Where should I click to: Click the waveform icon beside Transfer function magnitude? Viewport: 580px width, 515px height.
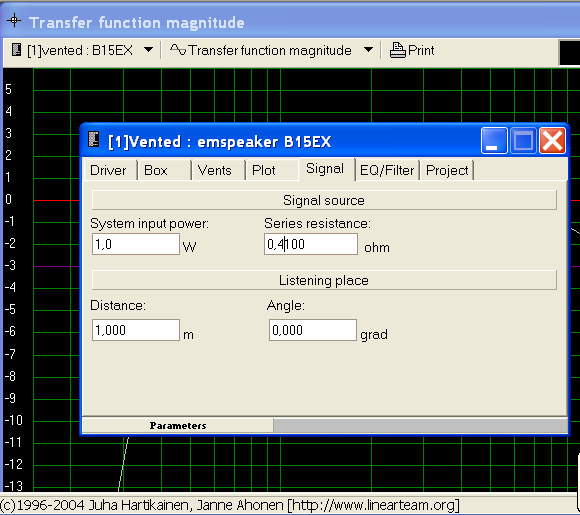(x=178, y=50)
